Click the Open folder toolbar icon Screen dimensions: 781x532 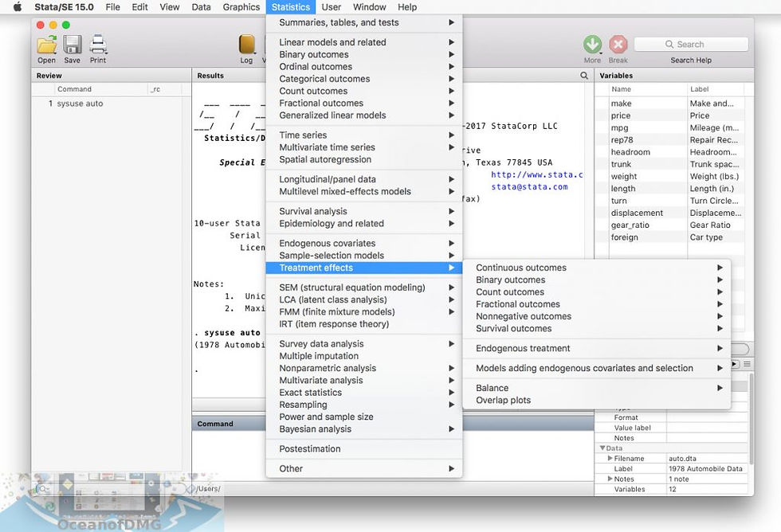[x=47, y=45]
